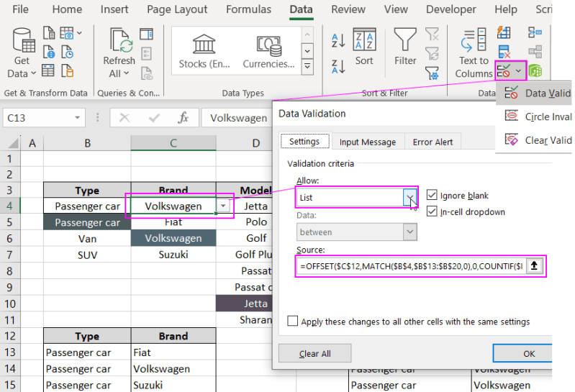Open Manage Data Model icon
Screen dimensions: 575x392
(x=535, y=70)
